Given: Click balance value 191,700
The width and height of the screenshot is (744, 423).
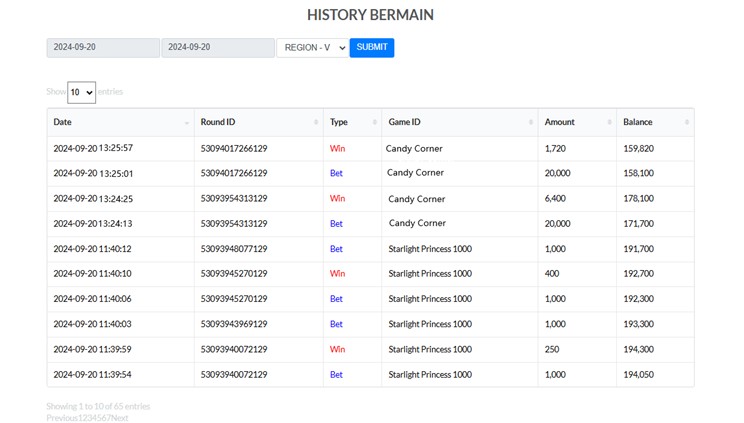Looking at the screenshot, I should [x=639, y=249].
